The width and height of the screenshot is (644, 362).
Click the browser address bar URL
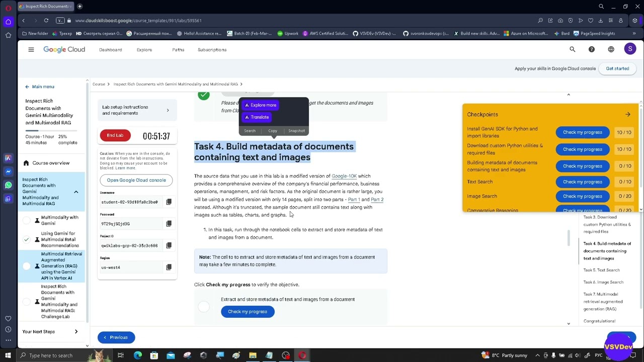[x=138, y=21]
